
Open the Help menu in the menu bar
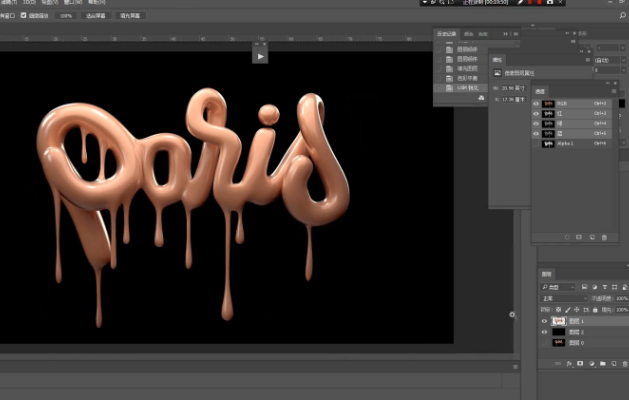96,2
